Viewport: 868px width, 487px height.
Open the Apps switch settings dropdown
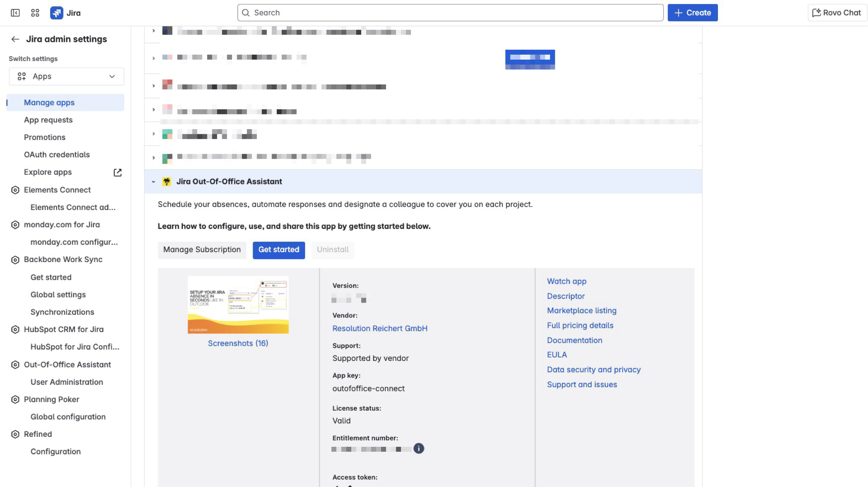coord(66,77)
